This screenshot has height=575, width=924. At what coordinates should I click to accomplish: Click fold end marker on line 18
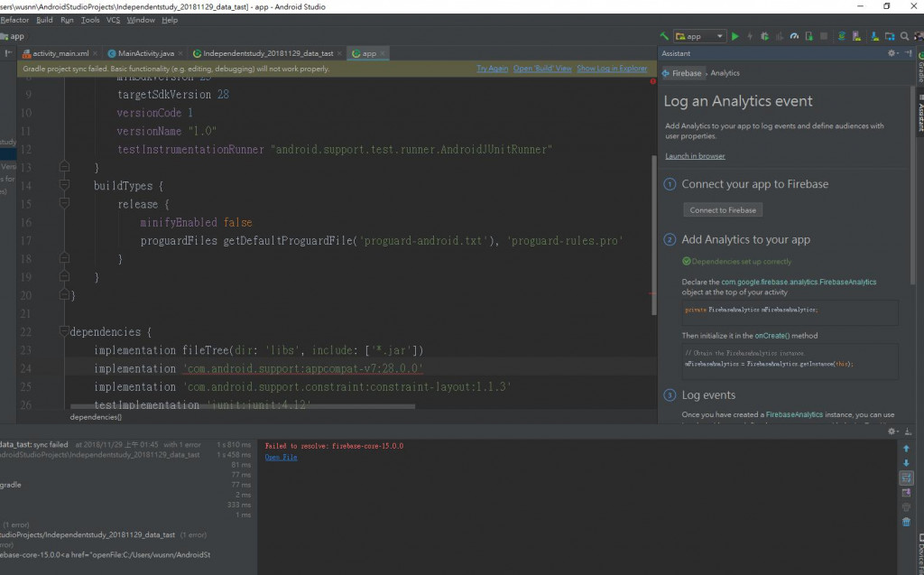64,258
